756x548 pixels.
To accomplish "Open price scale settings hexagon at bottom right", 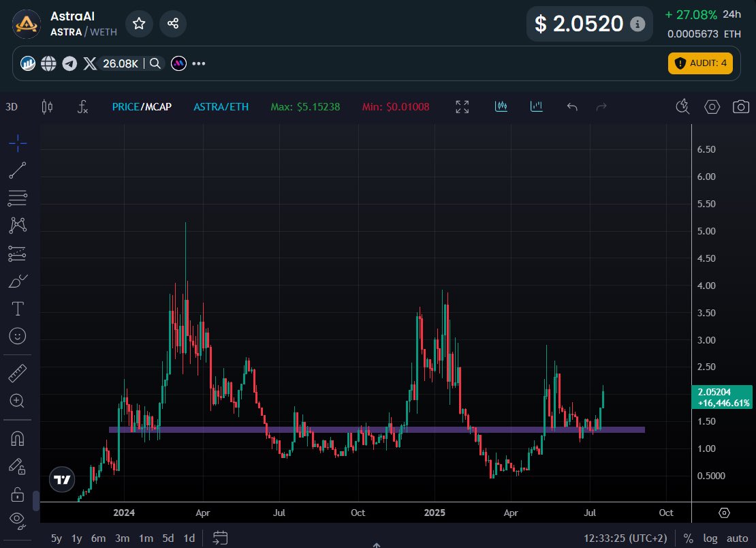I will pyautogui.click(x=724, y=513).
